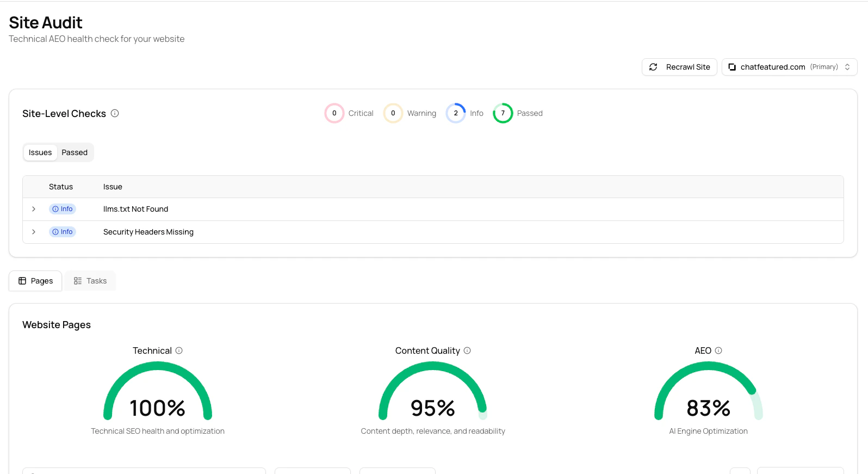This screenshot has width=868, height=474.
Task: Click the Issue column header
Action: (x=113, y=187)
